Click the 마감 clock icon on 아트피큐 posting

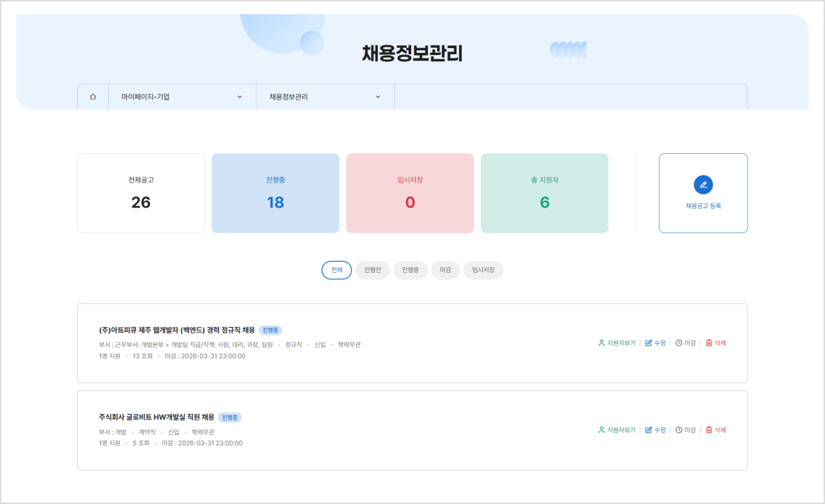[x=679, y=342]
